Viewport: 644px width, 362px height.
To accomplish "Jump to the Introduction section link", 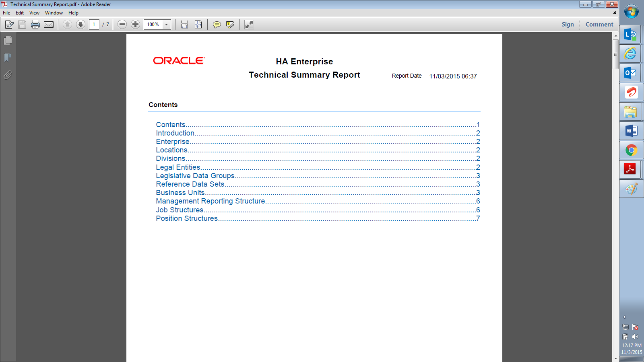I will 318,133.
